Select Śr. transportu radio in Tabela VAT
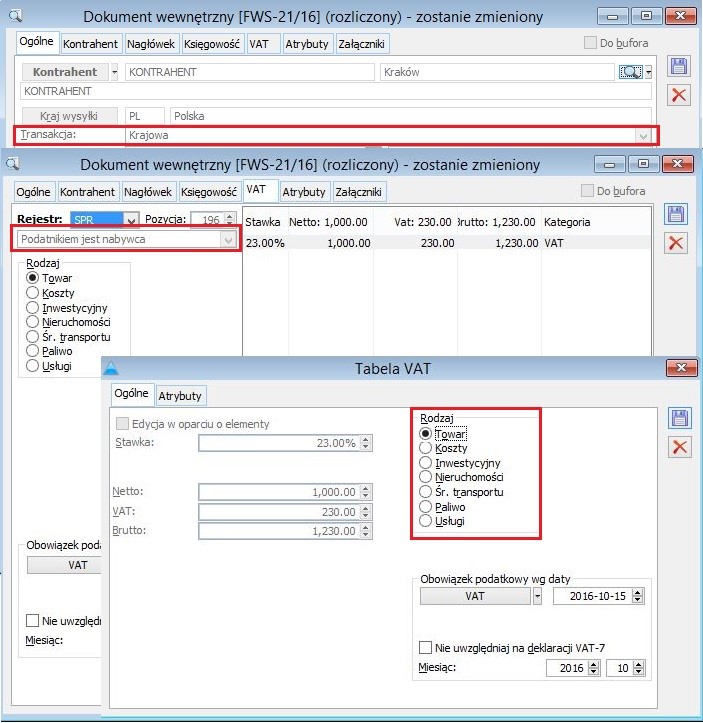Viewport: 703px width, 723px height. pyautogui.click(x=425, y=492)
